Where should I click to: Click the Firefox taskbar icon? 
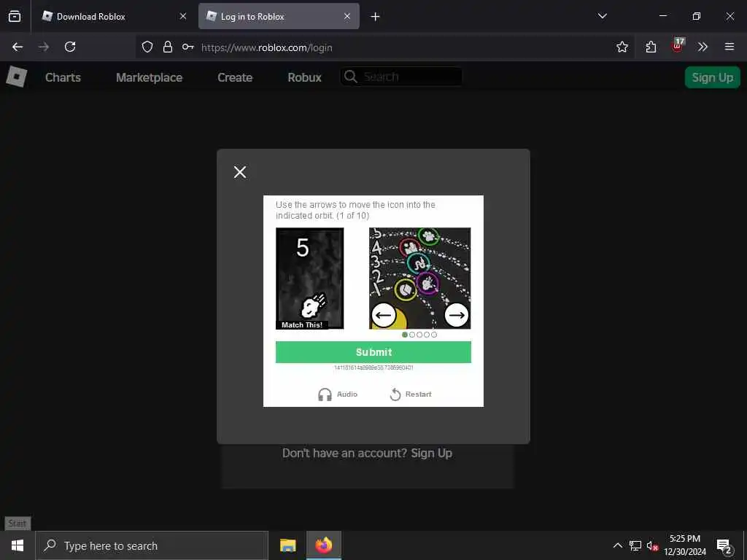(323, 545)
